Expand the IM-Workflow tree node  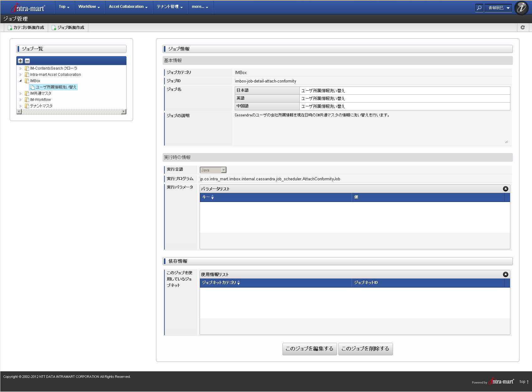21,100
